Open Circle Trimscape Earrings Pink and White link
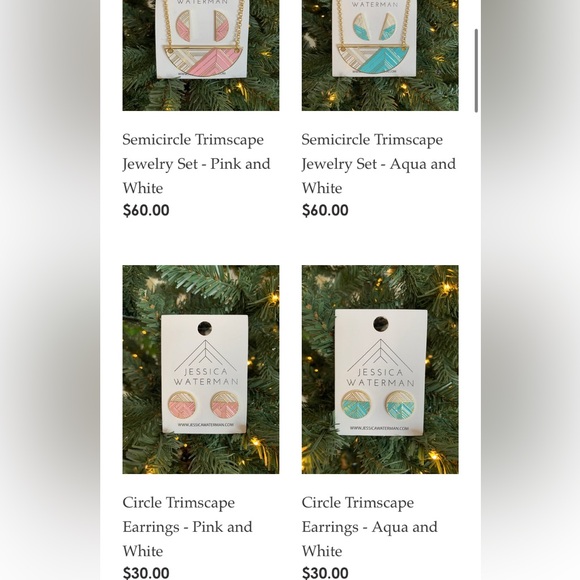580x580 pixels. 188,526
